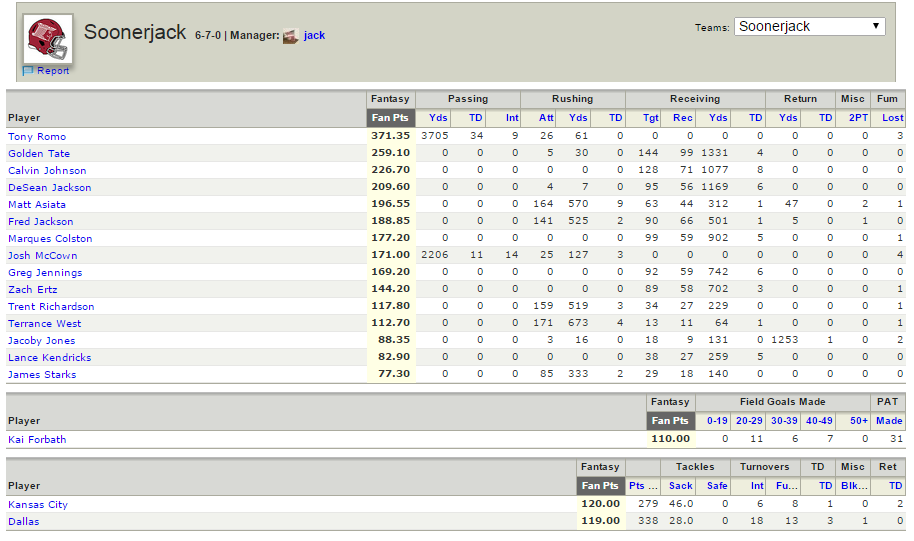The width and height of the screenshot is (914, 541).
Task: Open Greg Jennings's player page
Action: (45, 272)
